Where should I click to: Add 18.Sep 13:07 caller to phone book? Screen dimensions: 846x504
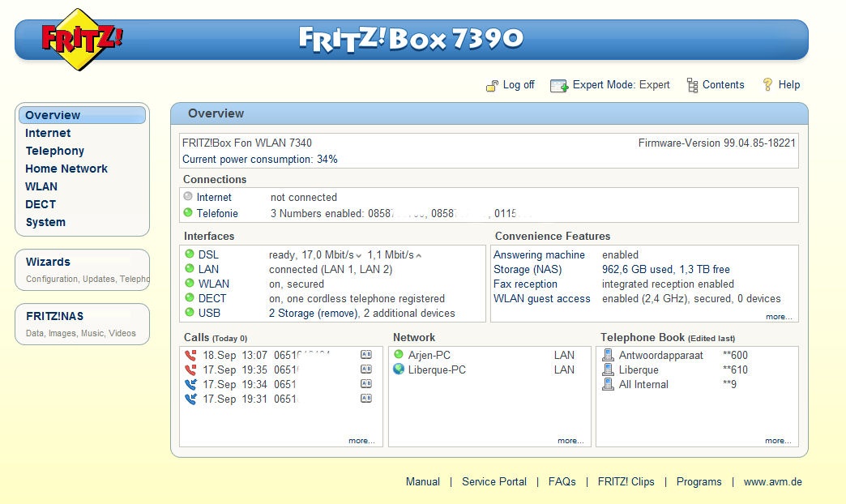(366, 355)
